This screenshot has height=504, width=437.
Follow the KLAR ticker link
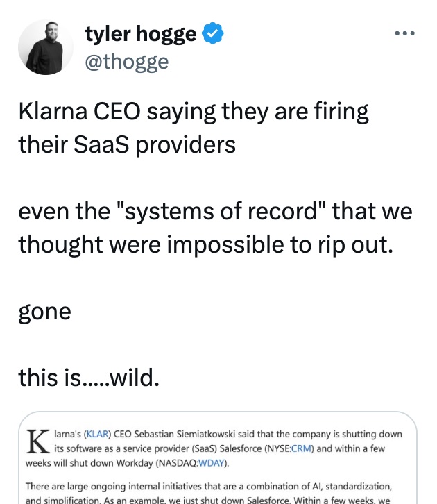pos(98,435)
